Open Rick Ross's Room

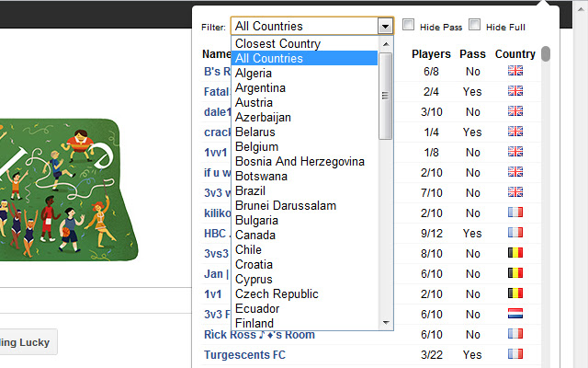coord(259,334)
